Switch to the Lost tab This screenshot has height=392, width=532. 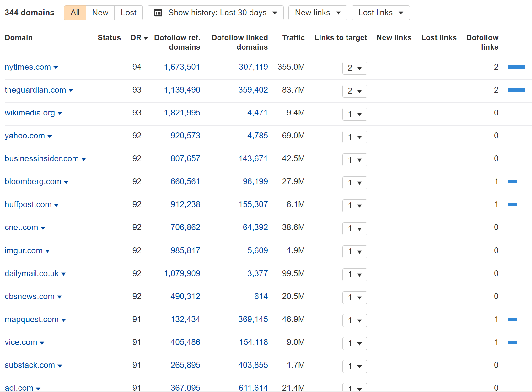(x=128, y=13)
